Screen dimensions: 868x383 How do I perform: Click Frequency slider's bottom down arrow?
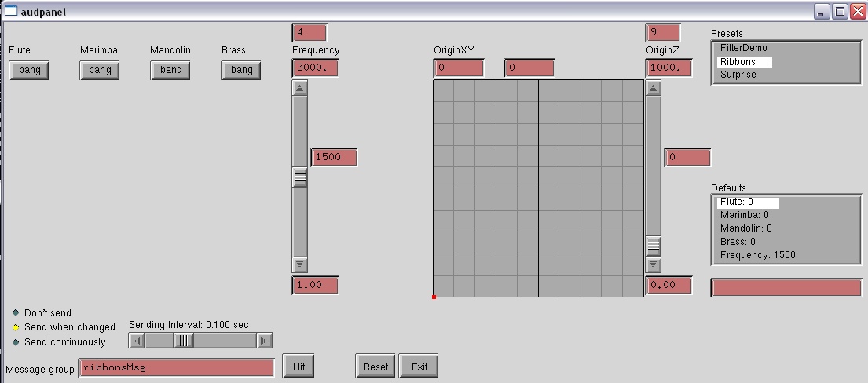[300, 264]
